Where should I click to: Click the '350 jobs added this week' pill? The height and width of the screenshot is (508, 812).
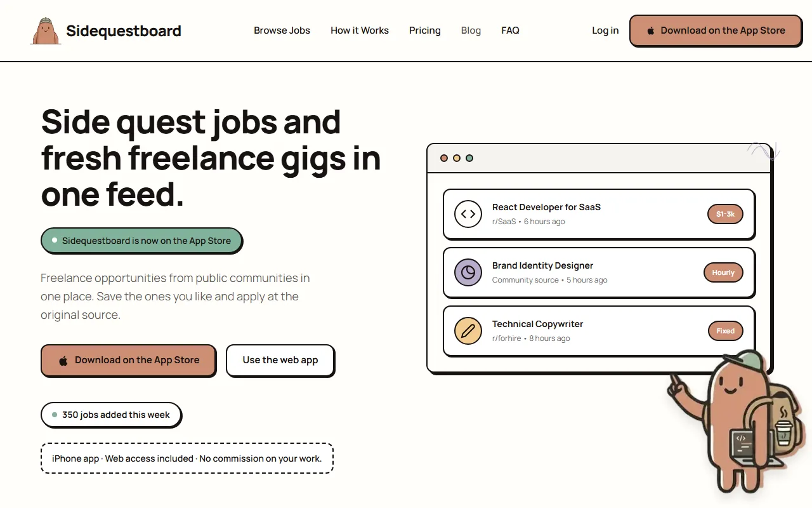(x=111, y=415)
